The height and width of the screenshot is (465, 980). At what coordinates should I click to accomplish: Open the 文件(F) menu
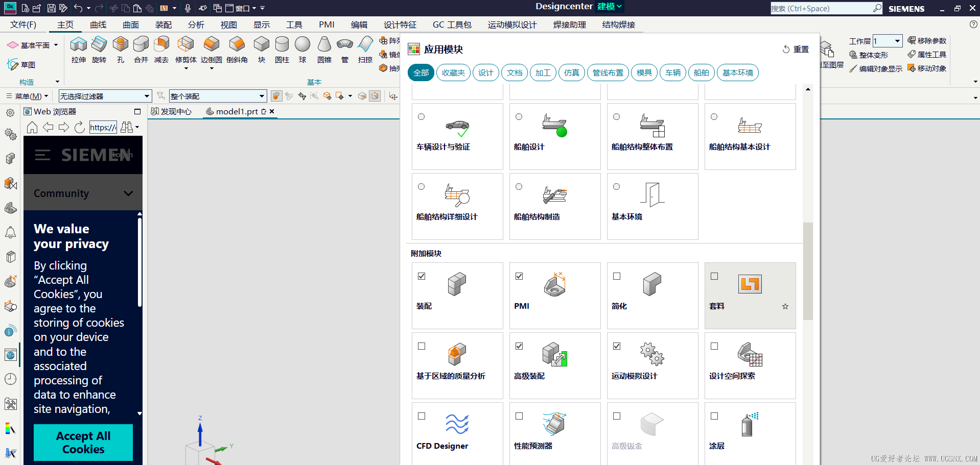click(x=23, y=25)
